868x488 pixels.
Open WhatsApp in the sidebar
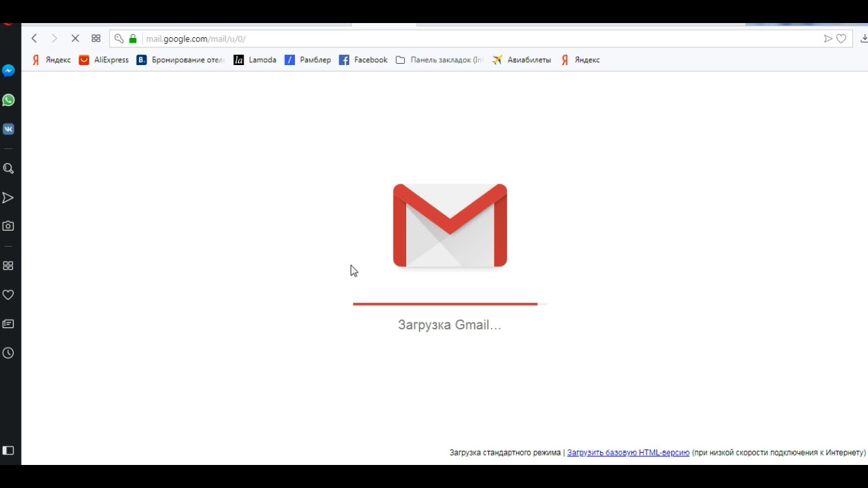point(8,100)
